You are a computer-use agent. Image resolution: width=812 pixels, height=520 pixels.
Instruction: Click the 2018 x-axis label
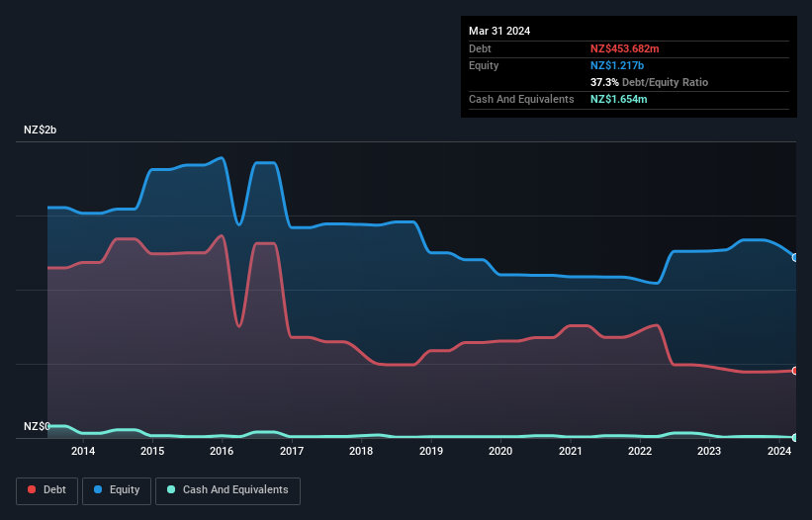click(x=361, y=451)
